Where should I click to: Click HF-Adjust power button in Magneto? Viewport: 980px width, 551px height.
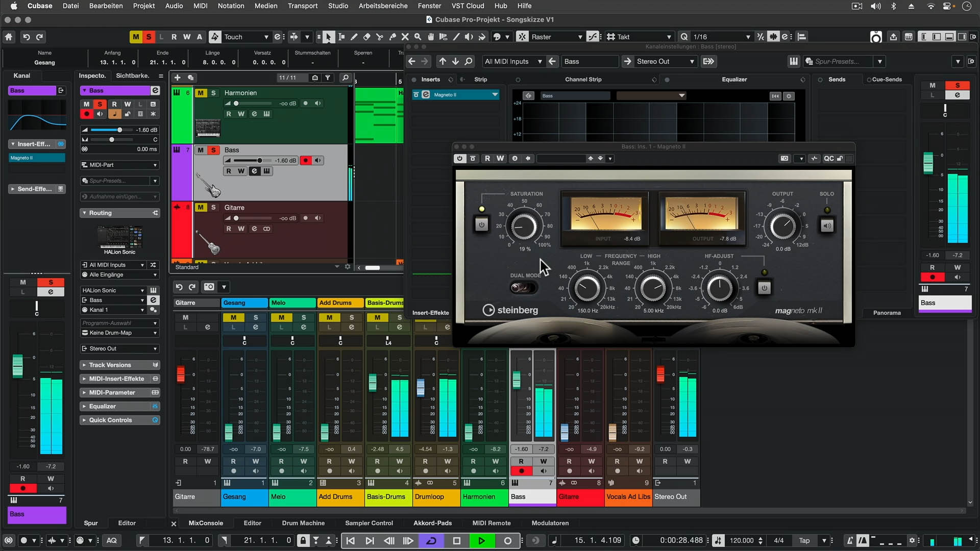pos(764,288)
